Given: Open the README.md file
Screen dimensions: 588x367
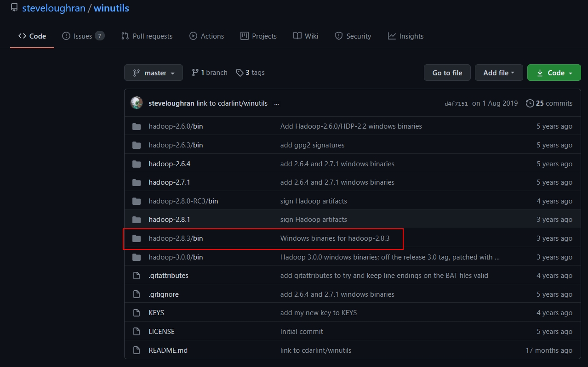Looking at the screenshot, I should [168, 350].
